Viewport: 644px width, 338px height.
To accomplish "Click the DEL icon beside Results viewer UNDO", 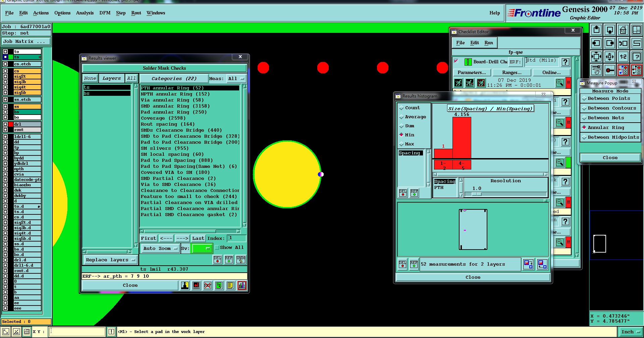I will click(x=217, y=260).
